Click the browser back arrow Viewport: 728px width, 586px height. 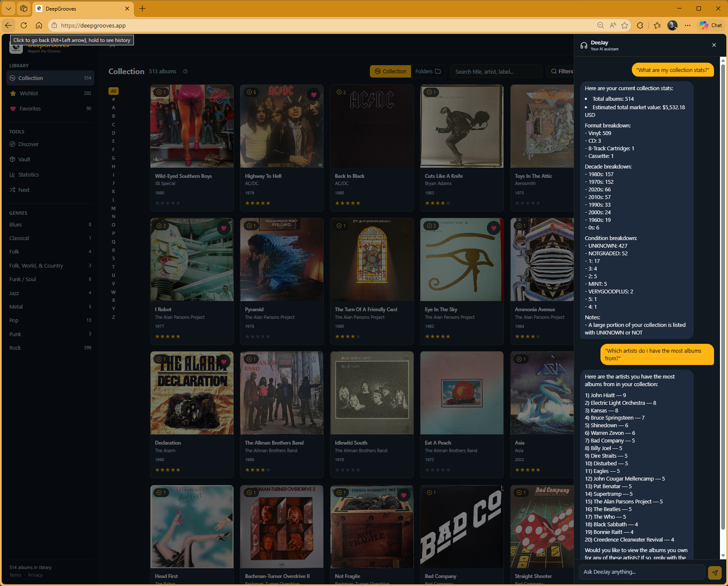point(8,25)
